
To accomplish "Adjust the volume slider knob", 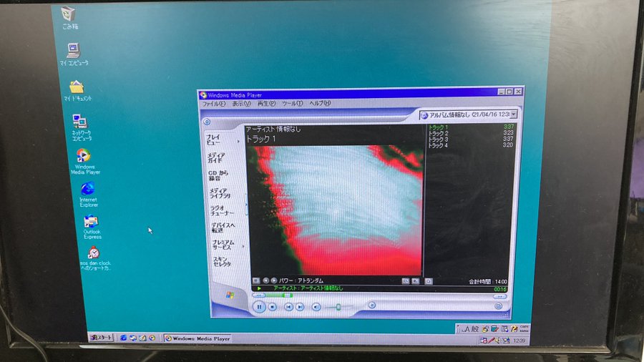I will click(x=338, y=307).
